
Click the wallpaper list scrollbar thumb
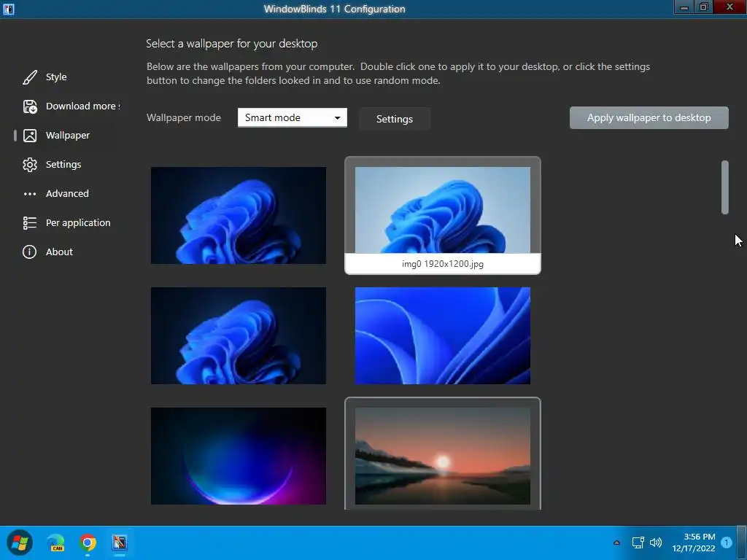[x=724, y=187]
